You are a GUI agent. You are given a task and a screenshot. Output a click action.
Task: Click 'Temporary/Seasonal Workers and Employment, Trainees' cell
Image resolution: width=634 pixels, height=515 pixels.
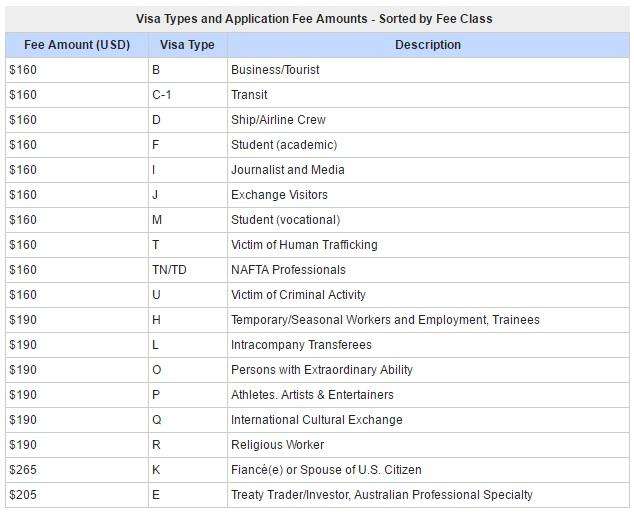[428, 320]
